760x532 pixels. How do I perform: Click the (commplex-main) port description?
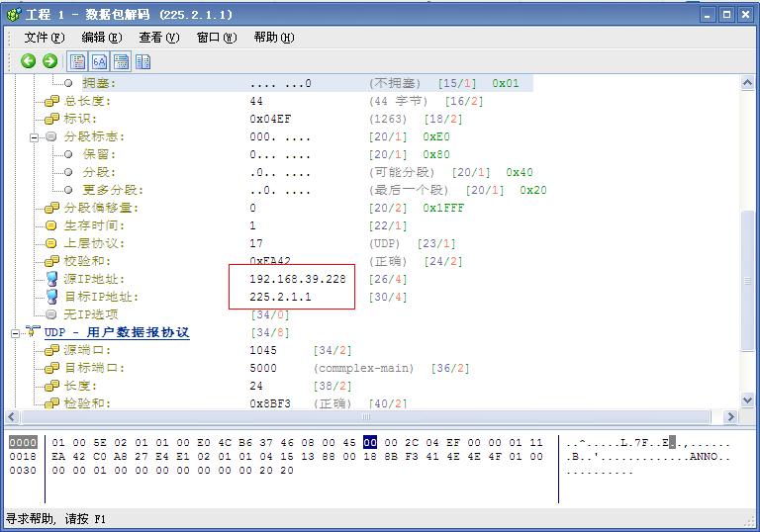coord(363,368)
